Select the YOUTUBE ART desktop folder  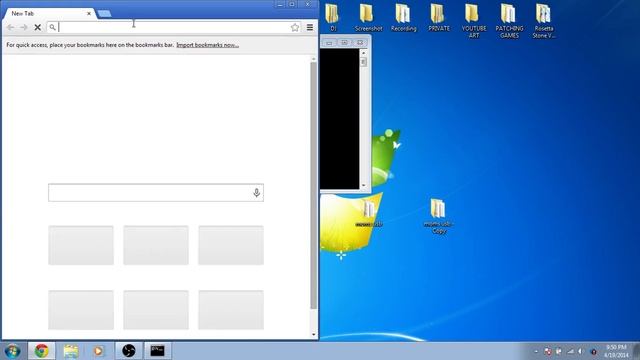474,20
